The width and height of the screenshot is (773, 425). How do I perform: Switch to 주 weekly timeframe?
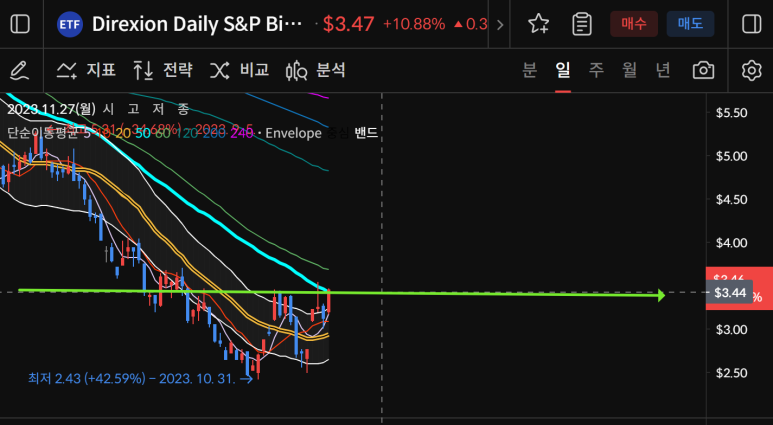click(597, 71)
